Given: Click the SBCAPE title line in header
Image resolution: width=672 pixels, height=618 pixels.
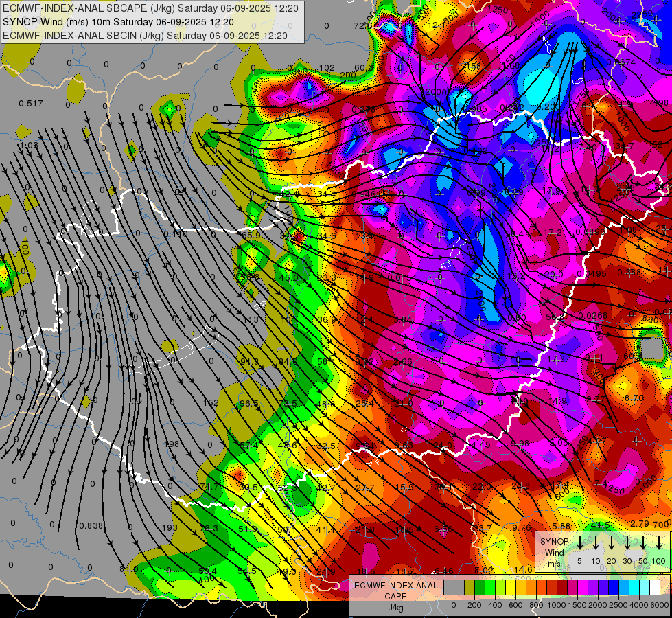Looking at the screenshot, I should [x=150, y=8].
